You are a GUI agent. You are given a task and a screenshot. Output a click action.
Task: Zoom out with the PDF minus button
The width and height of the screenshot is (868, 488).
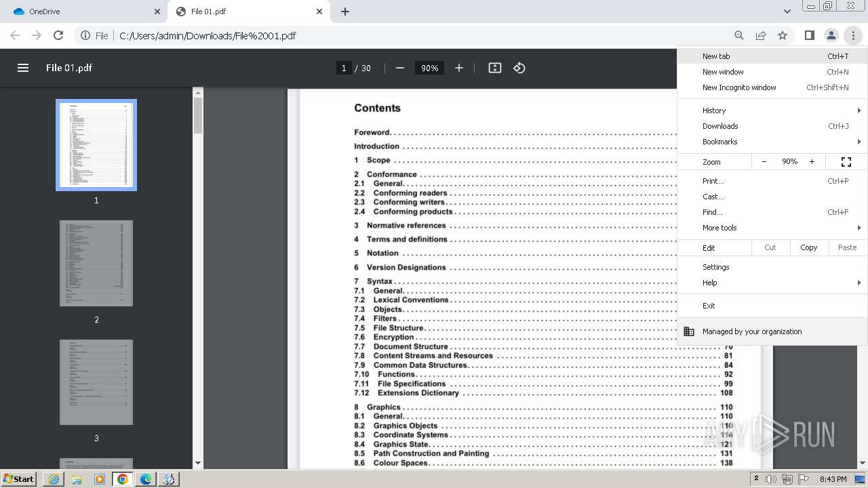400,68
